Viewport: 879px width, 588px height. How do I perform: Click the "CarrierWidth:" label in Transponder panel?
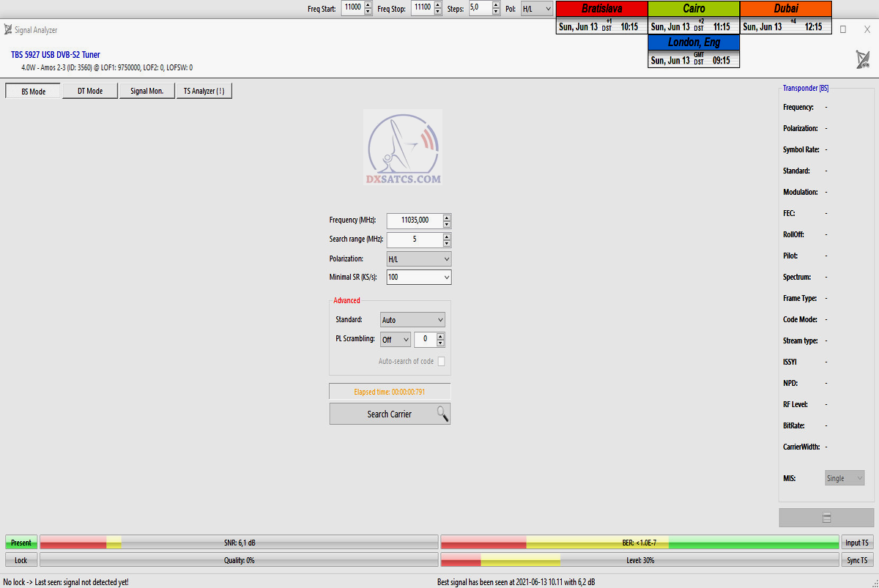pyautogui.click(x=801, y=447)
